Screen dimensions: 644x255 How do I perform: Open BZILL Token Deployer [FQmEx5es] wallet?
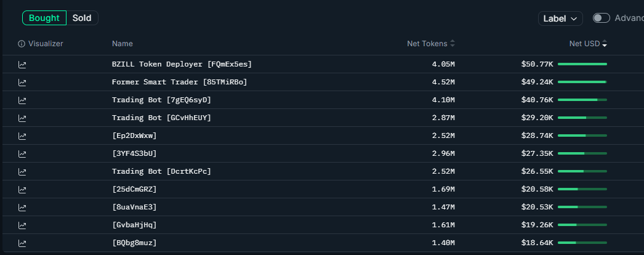pos(182,64)
